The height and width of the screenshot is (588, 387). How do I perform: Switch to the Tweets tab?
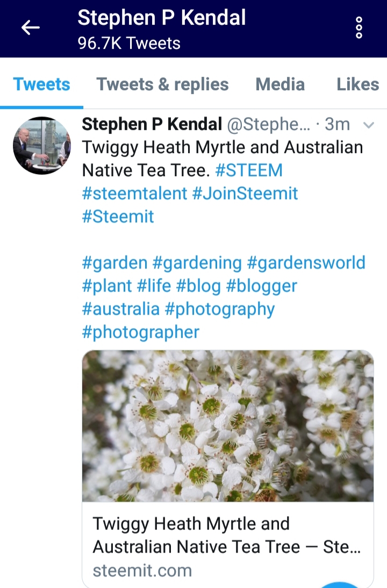42,84
